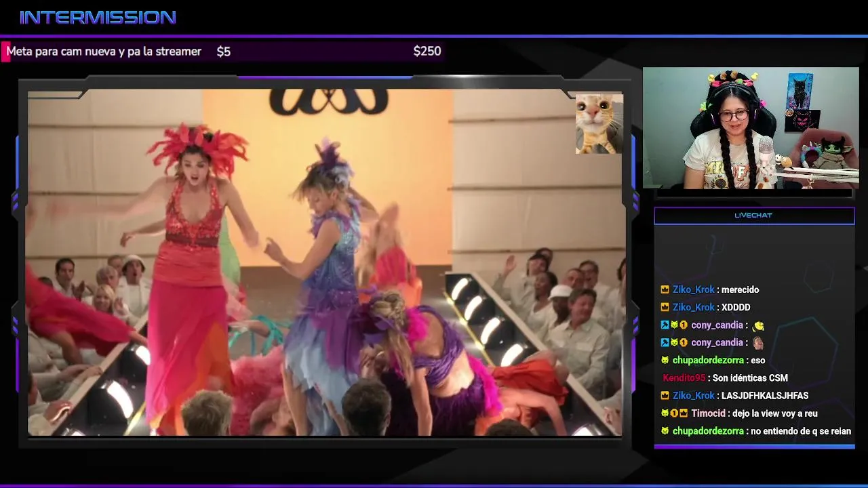Open Ziko_Krok username on 'XDDDD' message
The width and height of the screenshot is (868, 488).
point(693,307)
